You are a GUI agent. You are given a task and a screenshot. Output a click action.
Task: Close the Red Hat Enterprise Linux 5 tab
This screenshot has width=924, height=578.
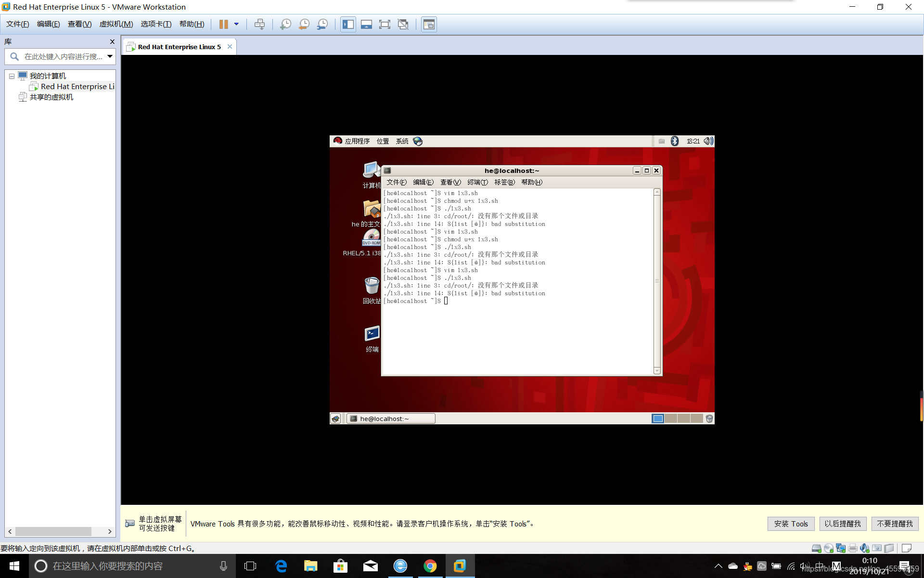pos(230,47)
